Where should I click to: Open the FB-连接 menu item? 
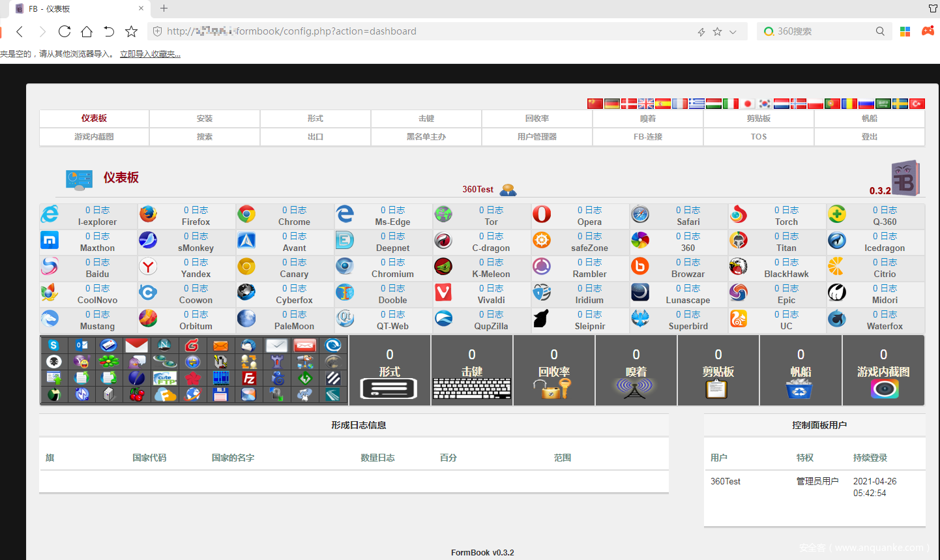coord(648,136)
